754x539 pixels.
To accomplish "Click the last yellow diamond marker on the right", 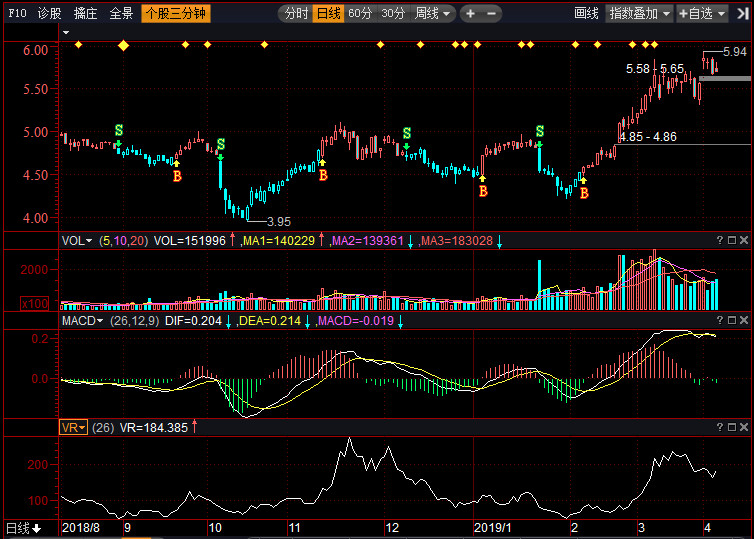I will tap(654, 45).
